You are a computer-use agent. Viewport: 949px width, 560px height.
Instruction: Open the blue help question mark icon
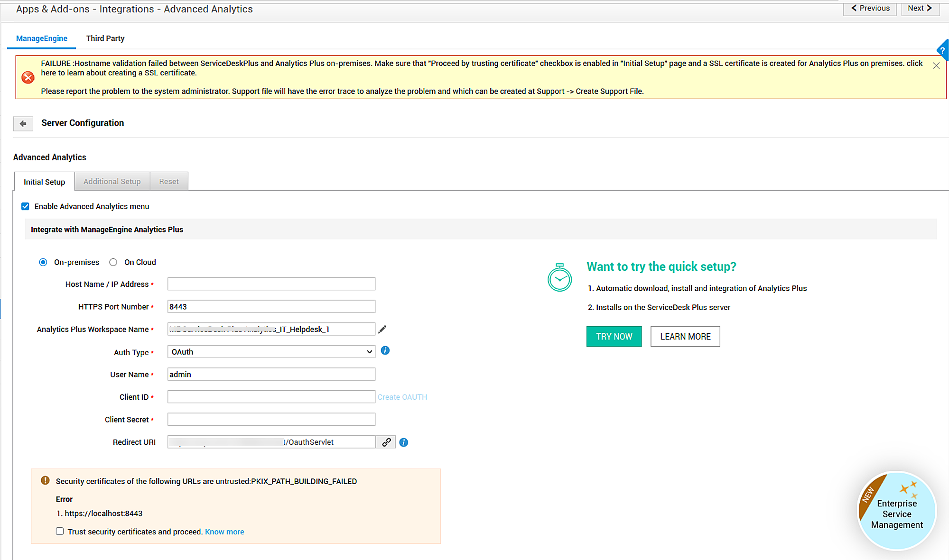click(x=942, y=50)
